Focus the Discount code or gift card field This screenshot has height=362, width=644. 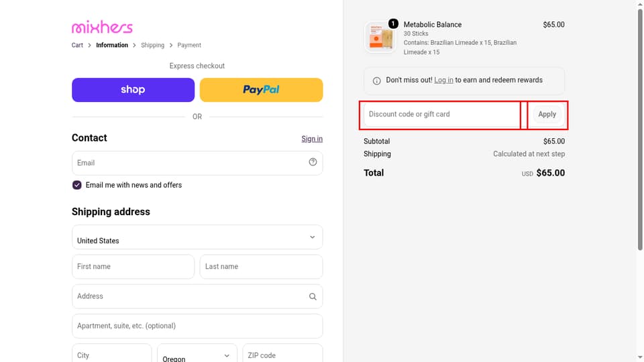441,114
